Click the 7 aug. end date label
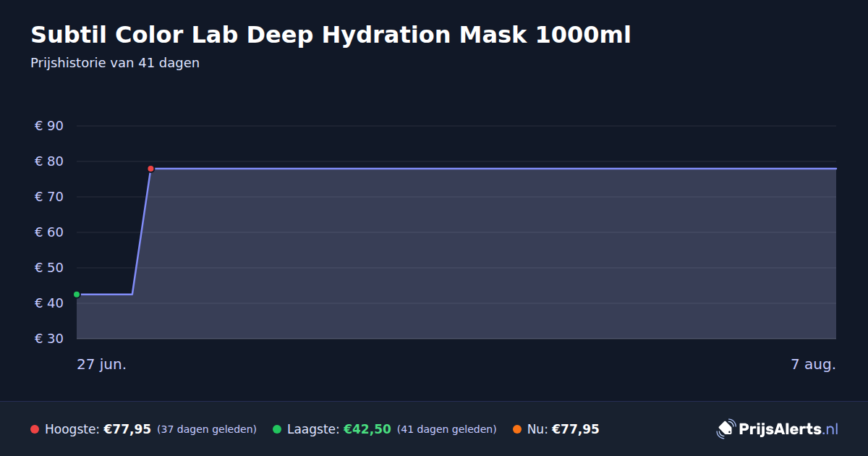 coord(814,364)
